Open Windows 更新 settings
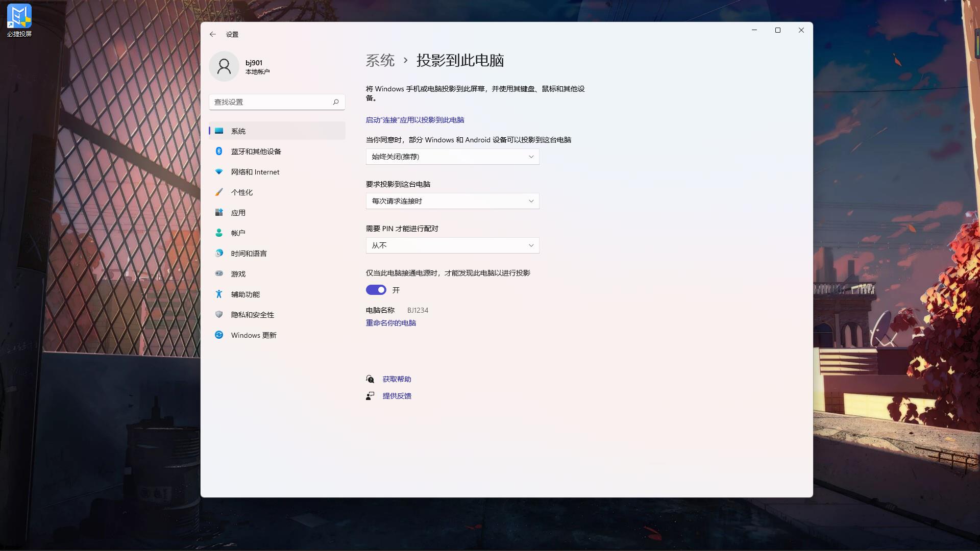The height and width of the screenshot is (551, 980). click(x=277, y=335)
